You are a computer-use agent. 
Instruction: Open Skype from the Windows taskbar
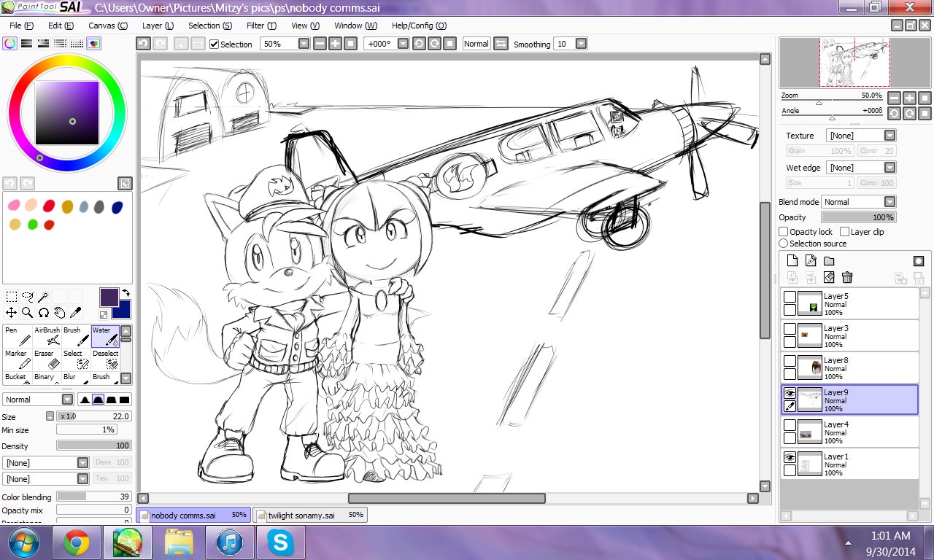point(280,542)
